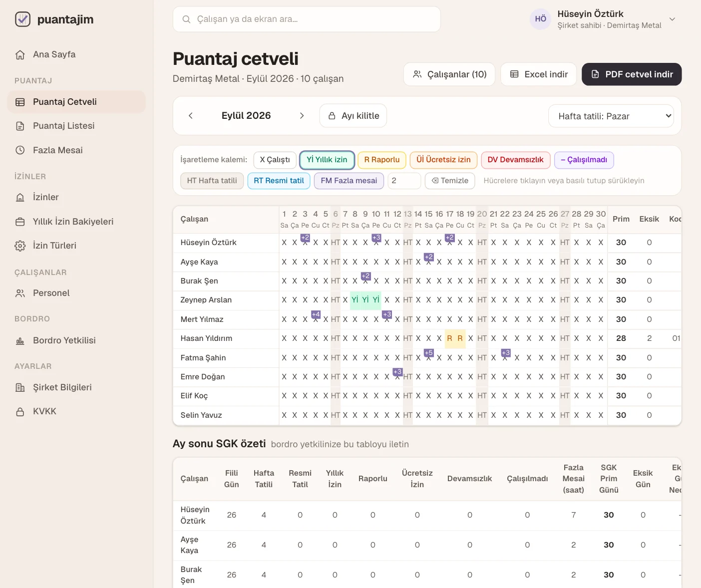
Task: Click the +3 badge in Emre Doğan row
Action: [x=397, y=372]
